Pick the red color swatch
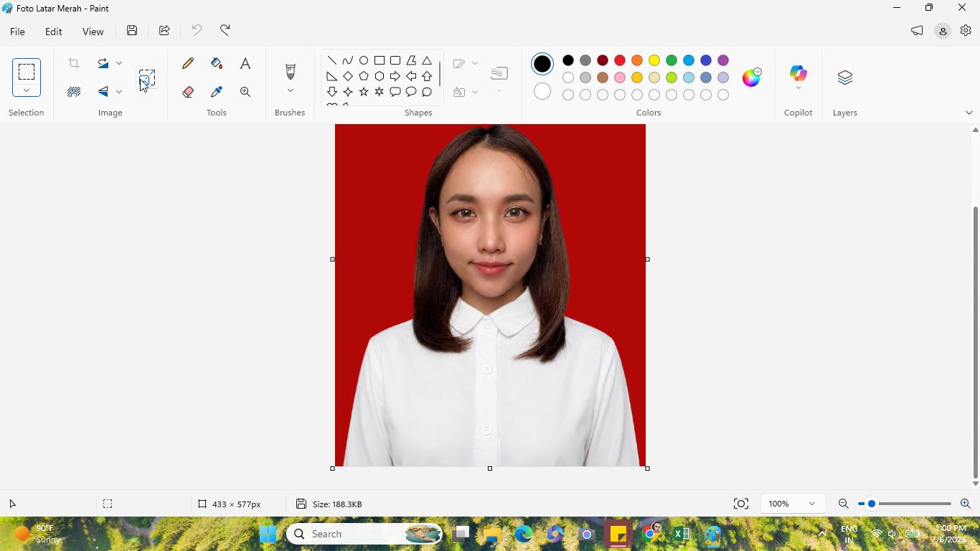 [x=620, y=60]
